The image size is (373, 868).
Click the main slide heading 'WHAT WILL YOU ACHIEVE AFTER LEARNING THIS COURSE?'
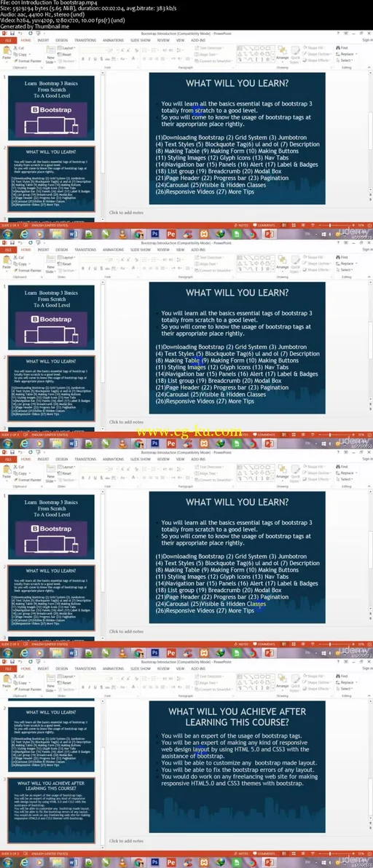(237, 717)
